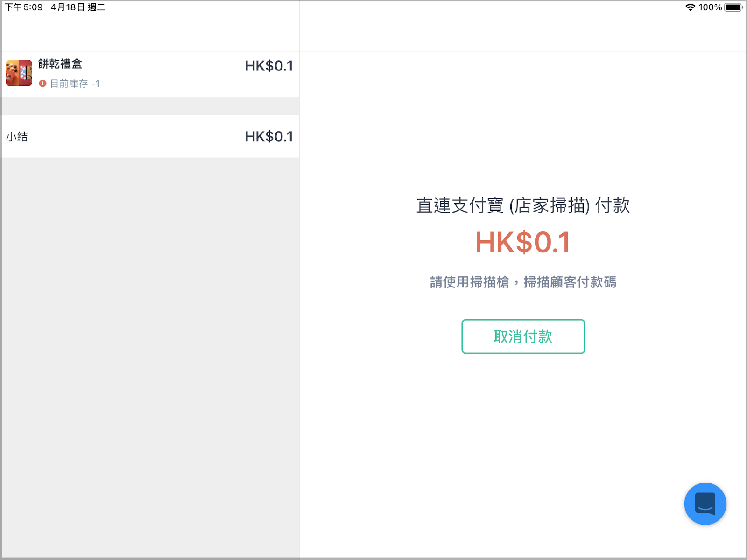The image size is (747, 560).
Task: Click the 目前庫存 -1 stock text
Action: 75,84
